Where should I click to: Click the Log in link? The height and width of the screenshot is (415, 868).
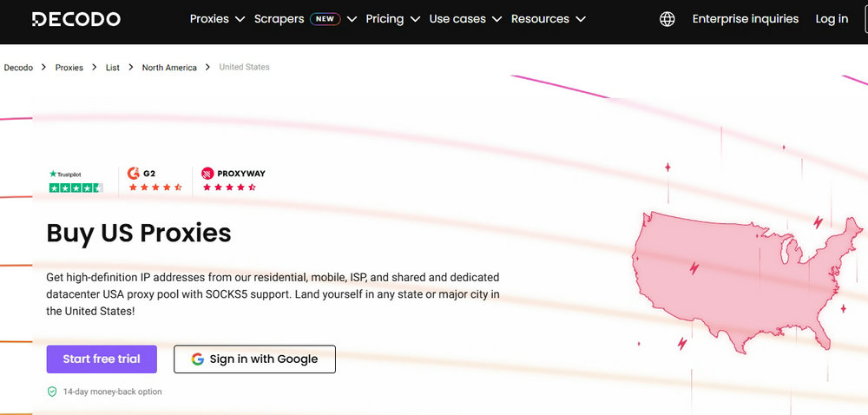click(x=832, y=19)
